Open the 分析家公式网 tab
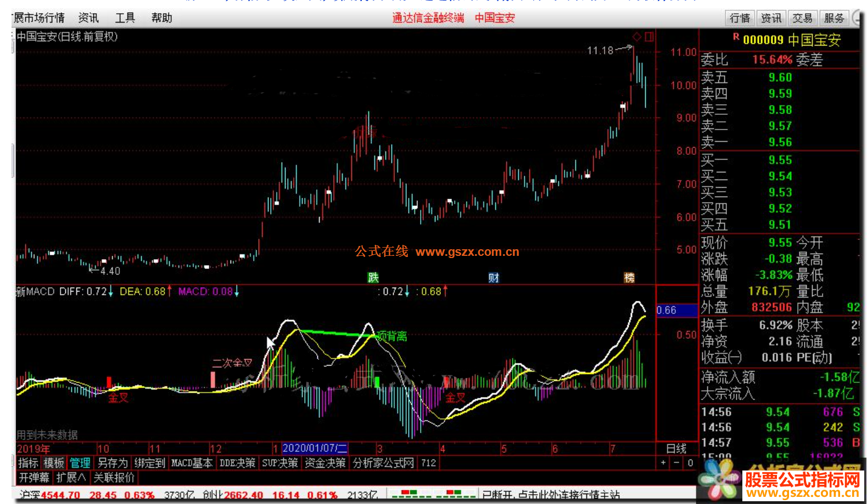This screenshot has width=867, height=504. click(x=383, y=463)
